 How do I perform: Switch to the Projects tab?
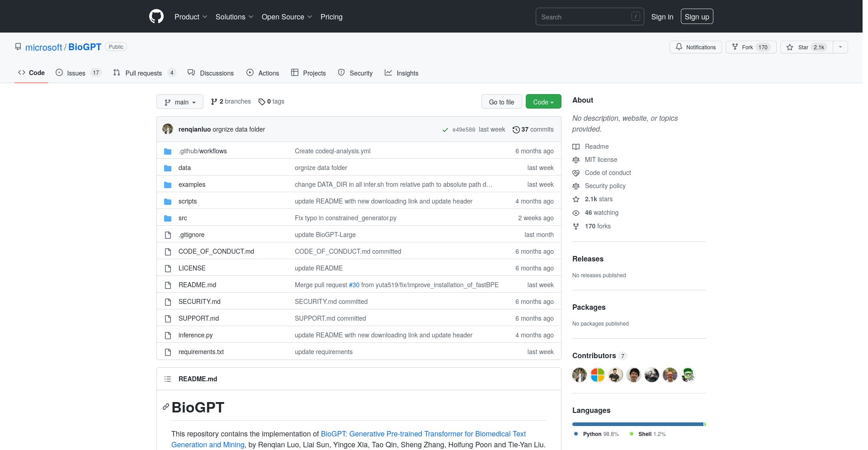click(308, 73)
